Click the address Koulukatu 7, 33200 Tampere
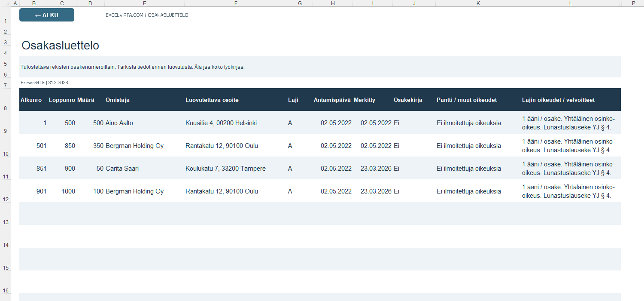644x301 pixels. pos(225,169)
